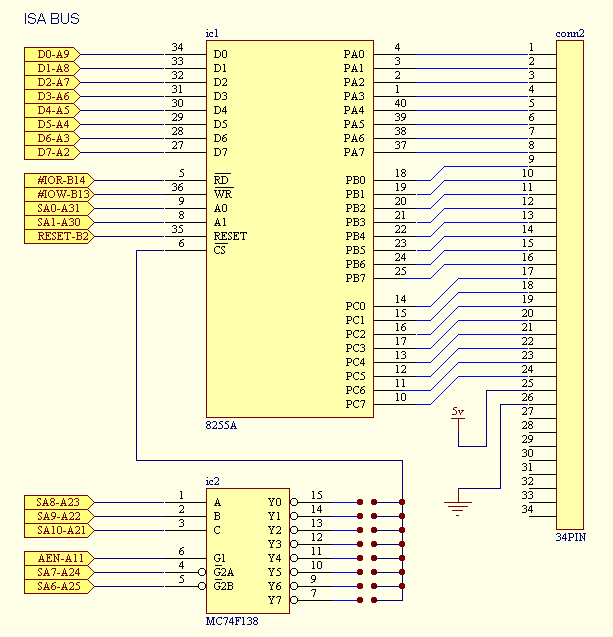Select the WR pin label in ic1
Image resolution: width=613 pixels, height=637 pixels.
pos(223,194)
